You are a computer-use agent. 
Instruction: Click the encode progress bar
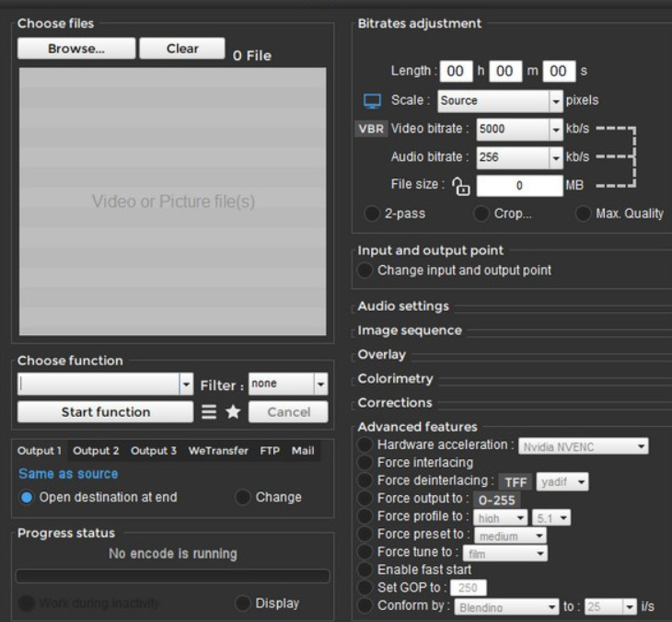[172, 576]
